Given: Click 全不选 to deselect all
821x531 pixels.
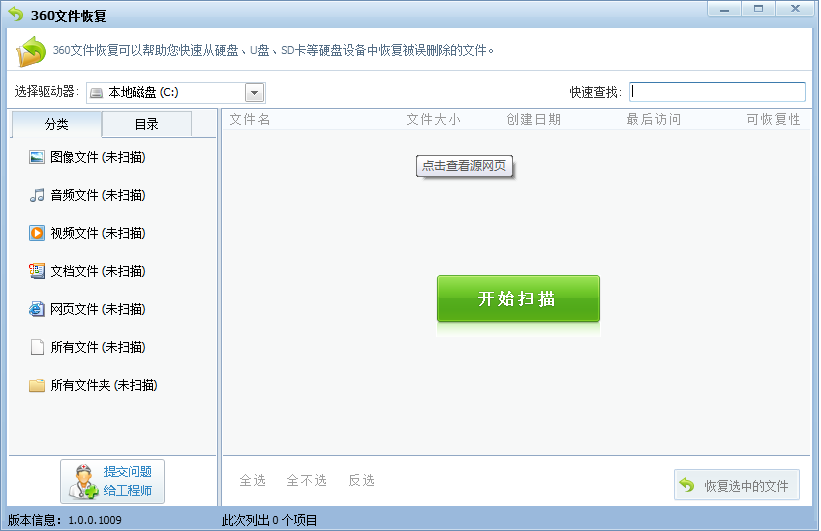Looking at the screenshot, I should click(306, 480).
